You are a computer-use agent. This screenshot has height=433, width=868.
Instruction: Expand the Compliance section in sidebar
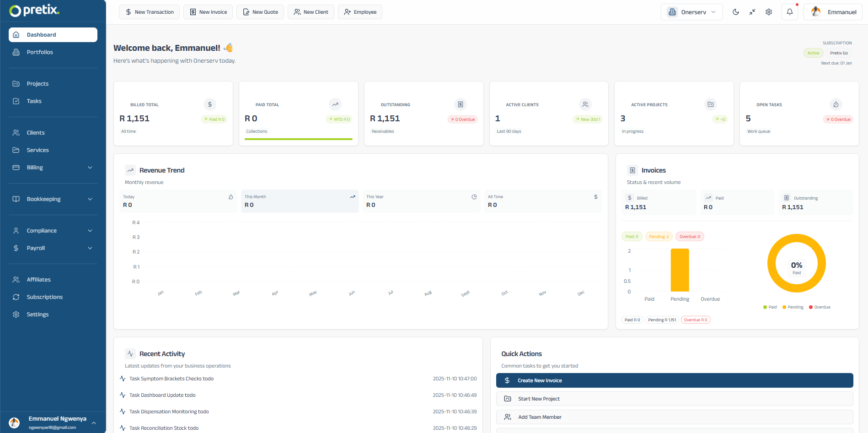click(x=53, y=230)
